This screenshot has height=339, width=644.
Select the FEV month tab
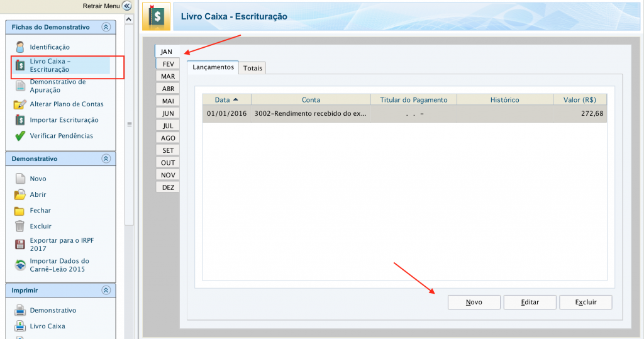(x=168, y=64)
